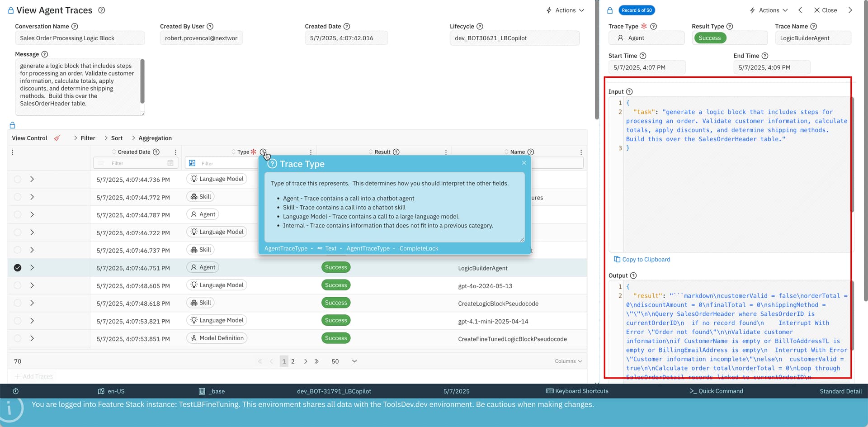
Task: Click en-US language in status bar
Action: 111,391
